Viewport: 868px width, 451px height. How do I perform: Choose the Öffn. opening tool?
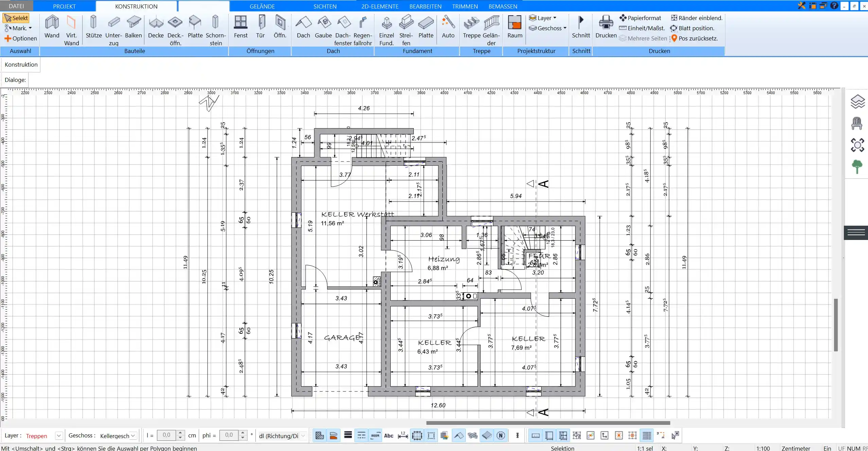pyautogui.click(x=280, y=27)
